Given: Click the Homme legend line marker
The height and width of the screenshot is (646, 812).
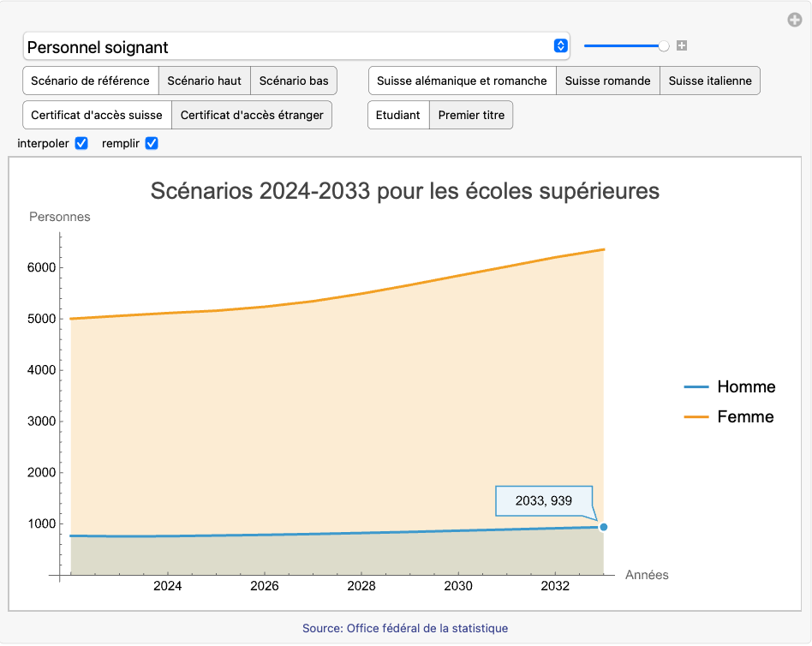Looking at the screenshot, I should coord(696,387).
